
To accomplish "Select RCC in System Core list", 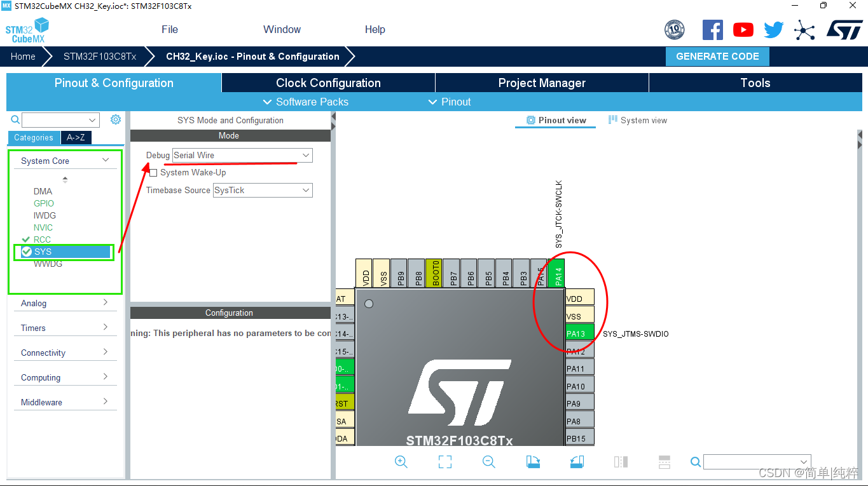I will [x=42, y=240].
